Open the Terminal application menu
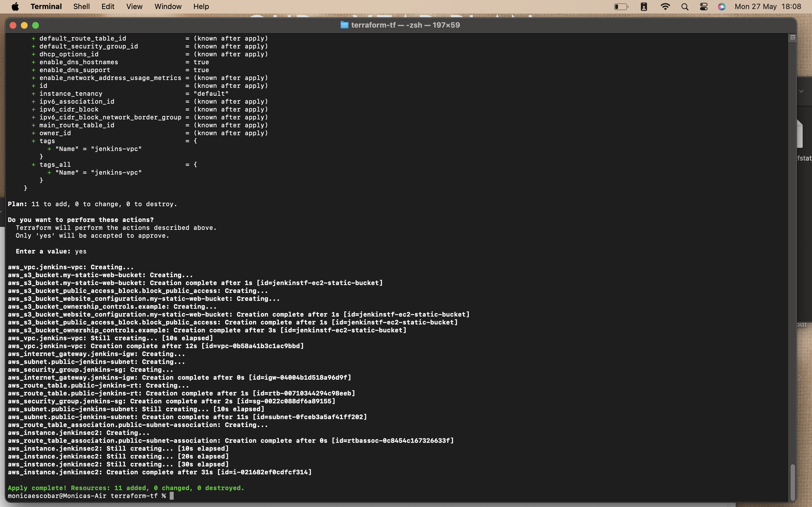This screenshot has width=812, height=507. (x=46, y=6)
